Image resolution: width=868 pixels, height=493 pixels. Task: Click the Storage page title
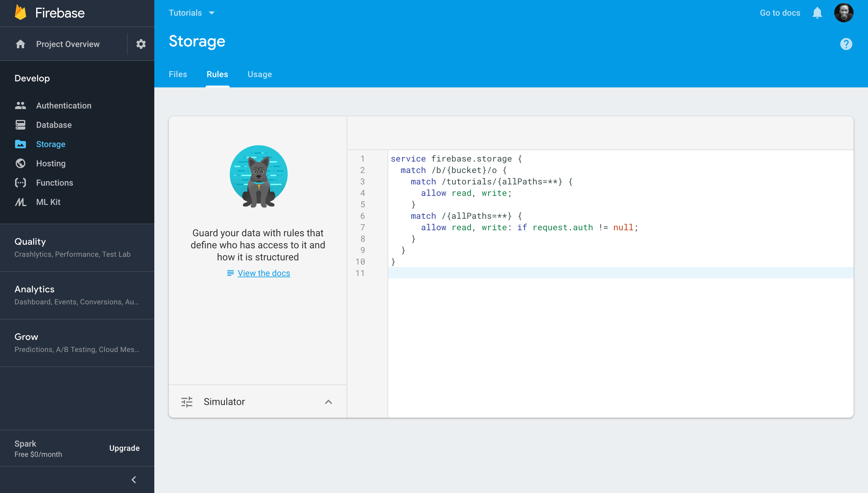(x=197, y=41)
